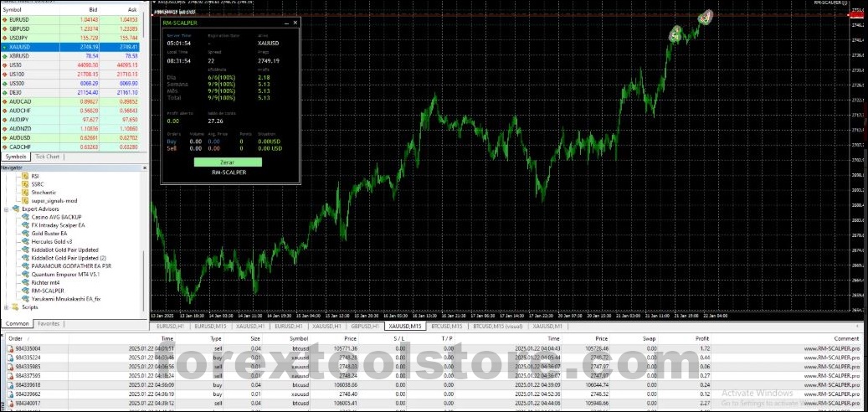Minimize the RM-SCALPER panel
Screen dimensions: 868x412
286,23
